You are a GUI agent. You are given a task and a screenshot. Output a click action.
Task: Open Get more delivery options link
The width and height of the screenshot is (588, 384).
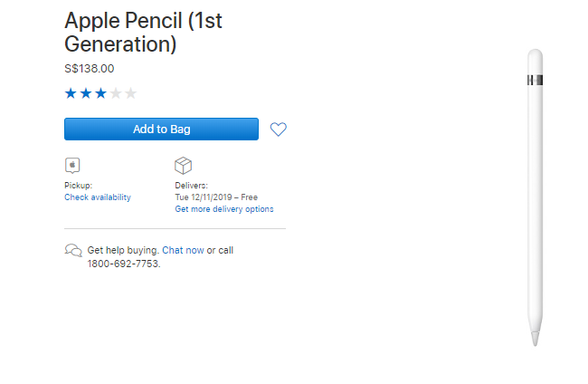(223, 209)
